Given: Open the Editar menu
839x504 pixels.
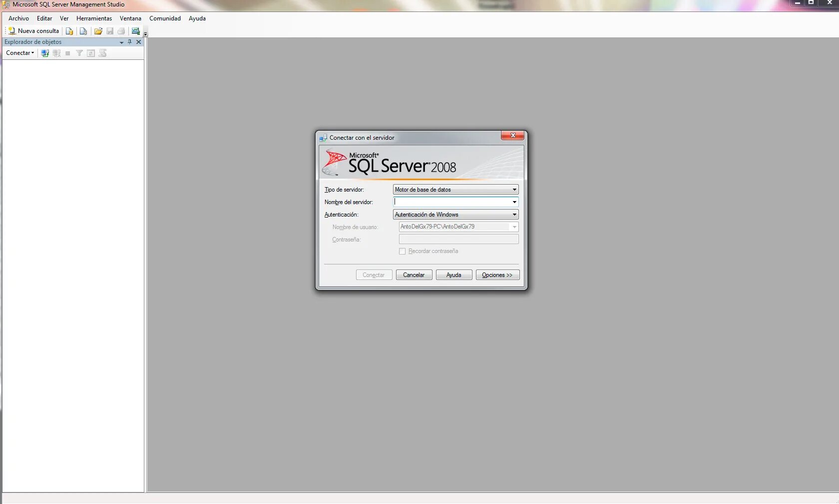Looking at the screenshot, I should 44,18.
